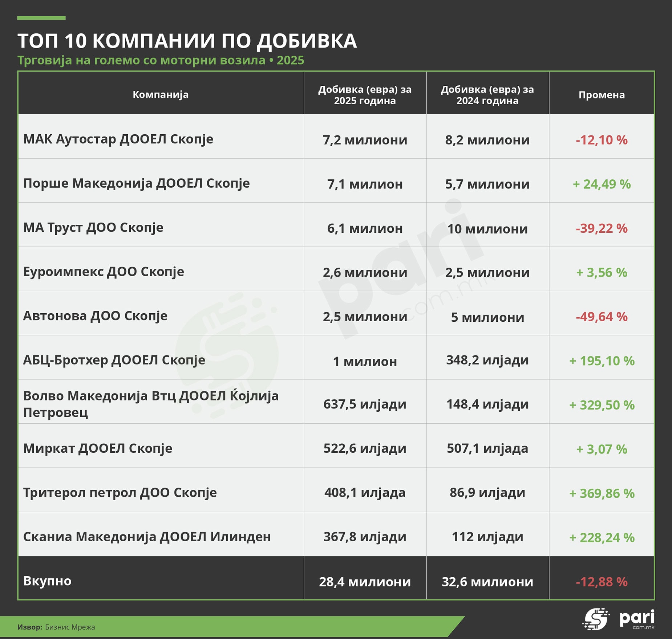Click the 'Вкупно' total row label
Image resolution: width=672 pixels, height=639 pixels.
[47, 581]
